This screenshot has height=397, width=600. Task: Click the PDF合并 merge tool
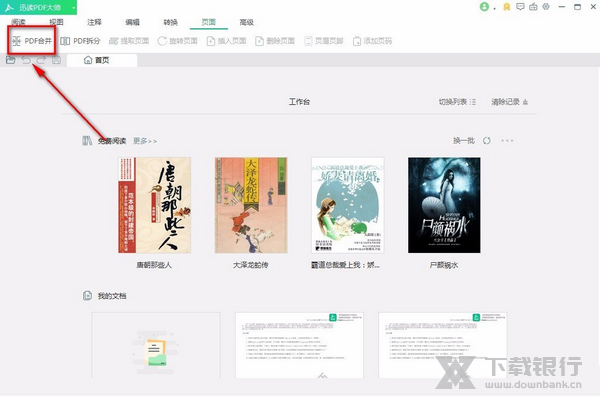[x=32, y=41]
